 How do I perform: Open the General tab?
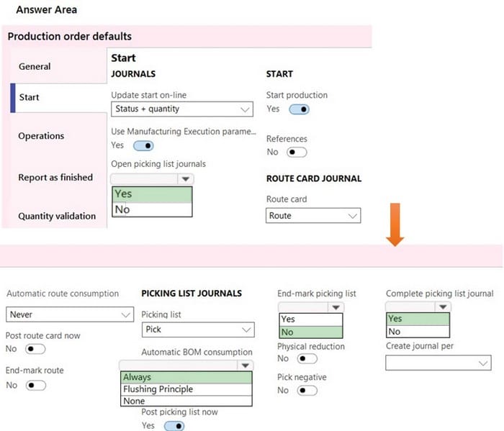click(35, 66)
